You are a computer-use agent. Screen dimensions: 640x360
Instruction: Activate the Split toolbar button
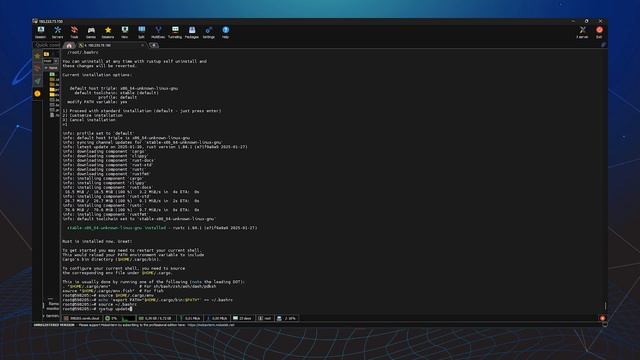point(142,32)
